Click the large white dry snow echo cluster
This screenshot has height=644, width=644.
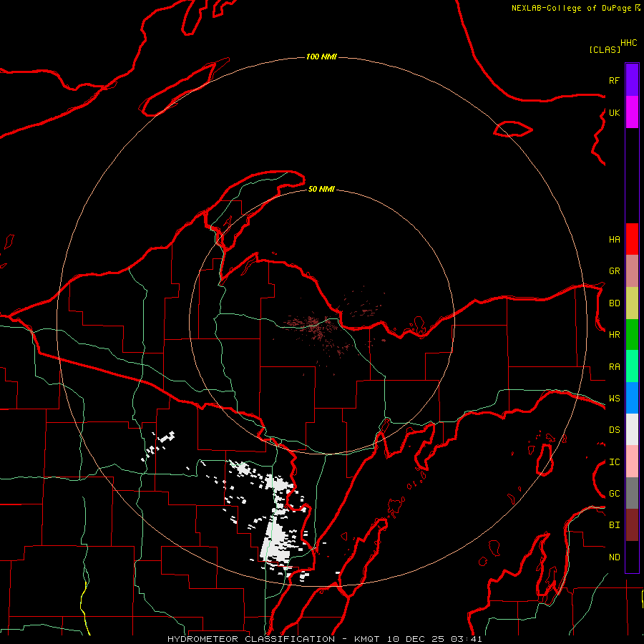click(x=276, y=540)
